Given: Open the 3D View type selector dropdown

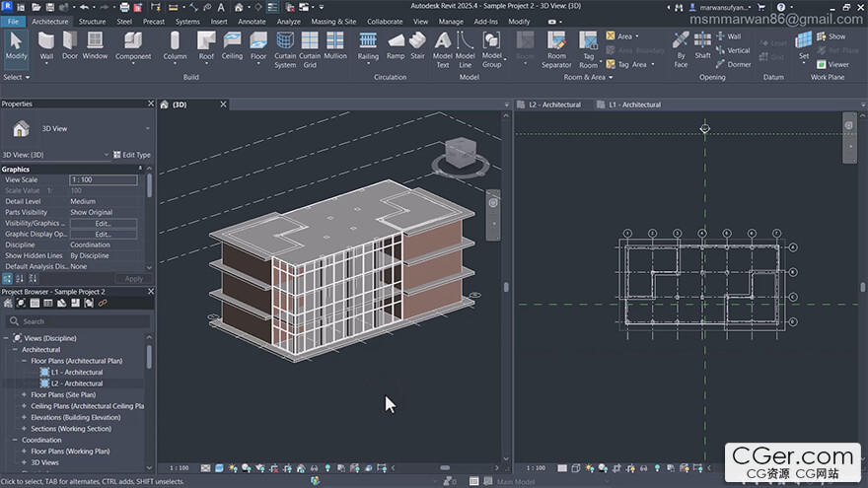Looking at the screenshot, I should pos(148,128).
